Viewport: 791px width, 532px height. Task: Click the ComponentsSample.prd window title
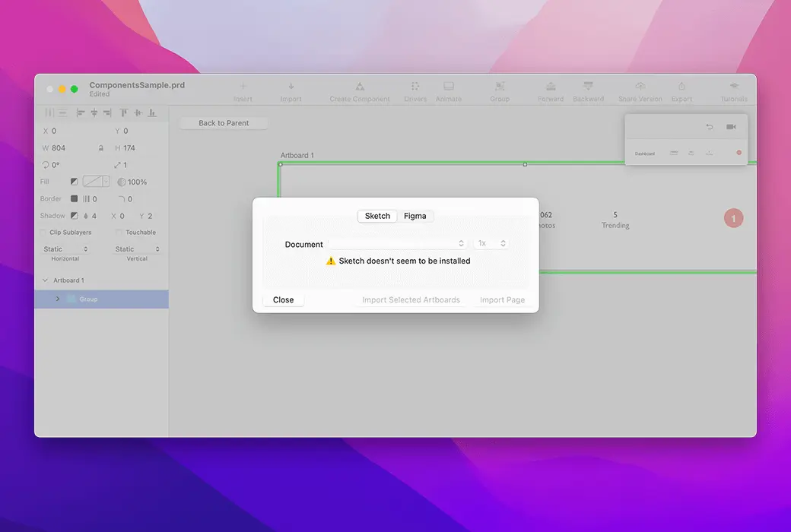[137, 84]
